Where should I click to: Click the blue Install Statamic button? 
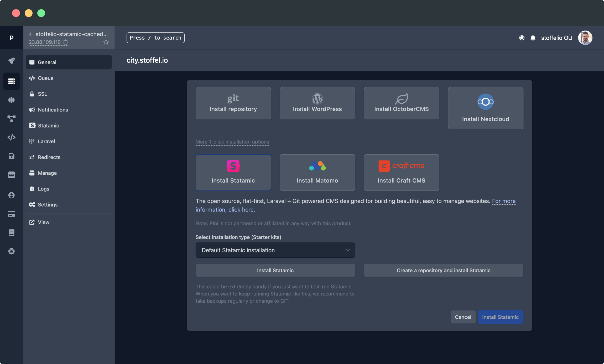[x=500, y=317]
